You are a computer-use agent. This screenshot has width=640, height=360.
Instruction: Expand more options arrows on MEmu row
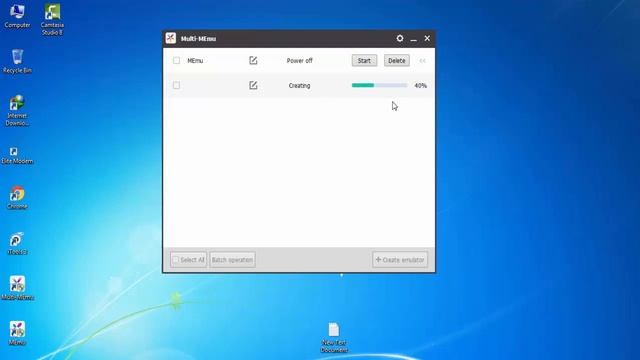pyautogui.click(x=422, y=61)
